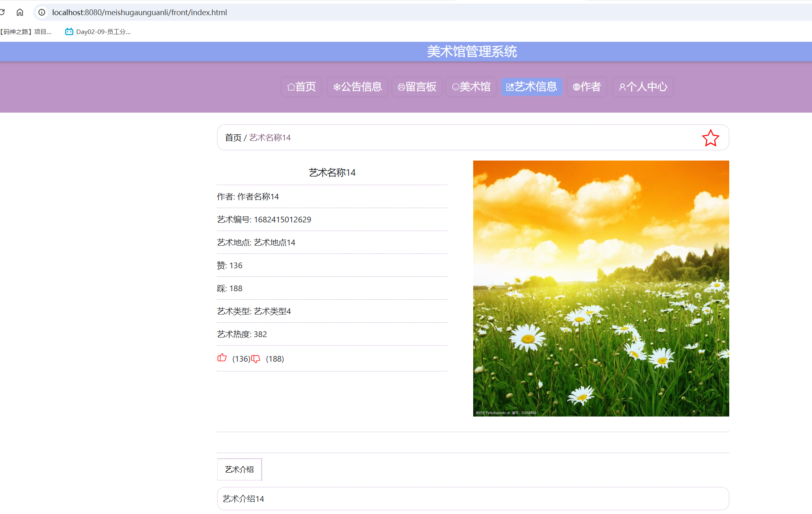Open the Day02-09 bookmark
The height and width of the screenshot is (514, 812).
[x=98, y=32]
